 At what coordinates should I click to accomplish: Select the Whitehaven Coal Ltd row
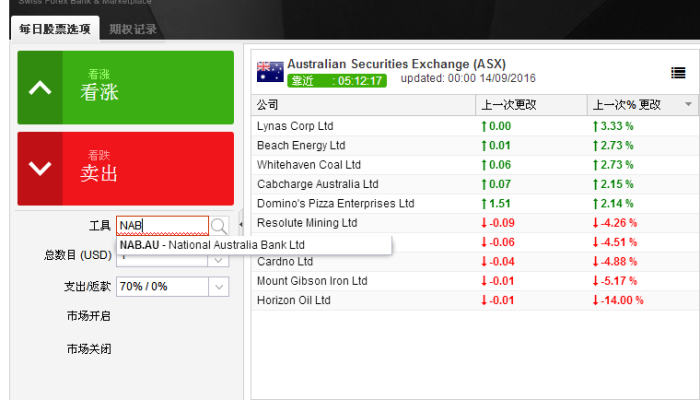(475, 165)
